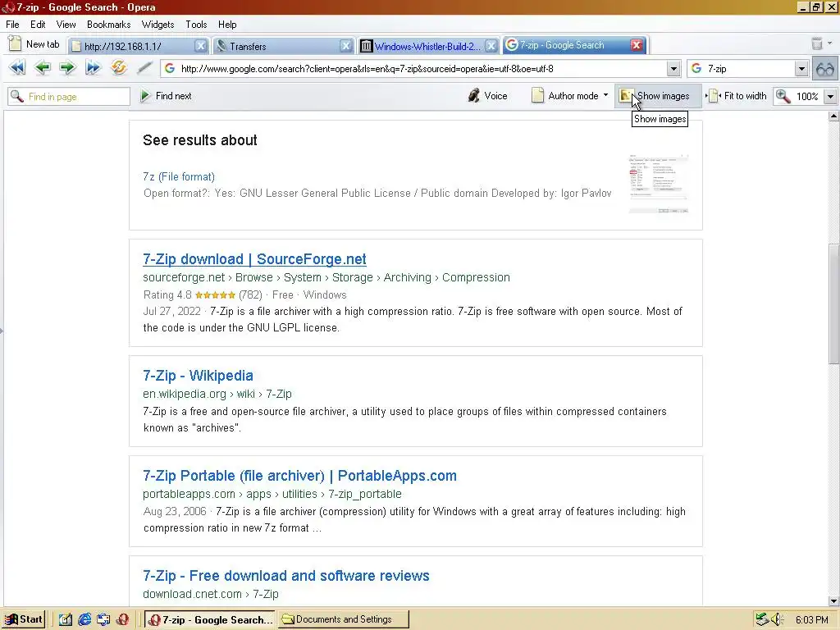Image resolution: width=840 pixels, height=630 pixels.
Task: Click the third quick launch icon
Action: [103, 619]
